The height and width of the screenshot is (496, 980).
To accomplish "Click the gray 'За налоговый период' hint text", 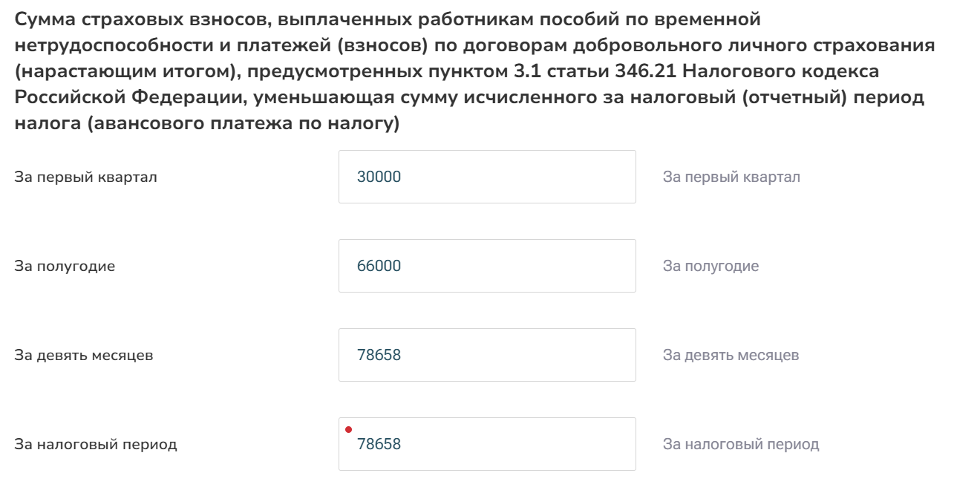I will 741,445.
